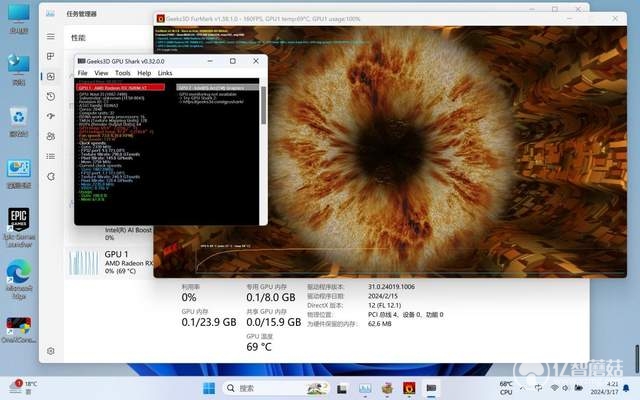The height and width of the screenshot is (400, 640).
Task: Click the 62.6 MB reserved memory value
Action: click(x=380, y=324)
